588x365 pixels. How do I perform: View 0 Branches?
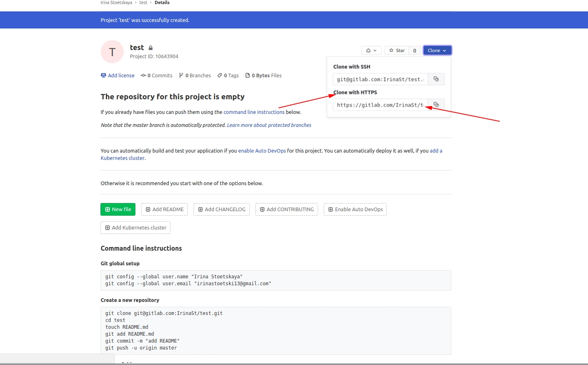coord(195,76)
